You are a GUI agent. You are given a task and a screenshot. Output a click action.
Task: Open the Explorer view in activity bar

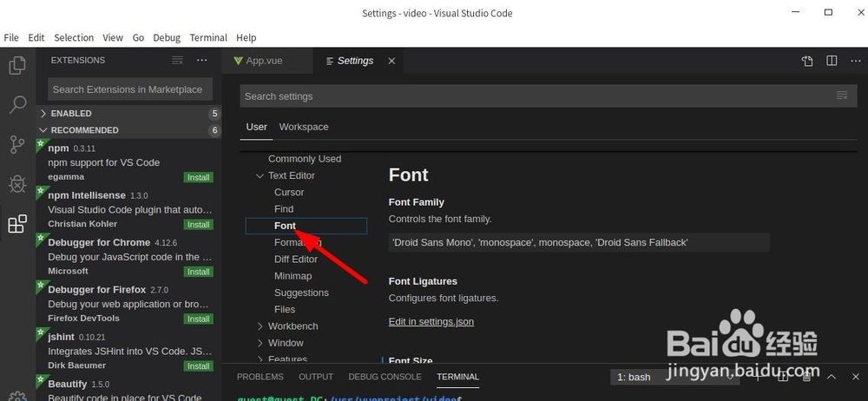17,65
